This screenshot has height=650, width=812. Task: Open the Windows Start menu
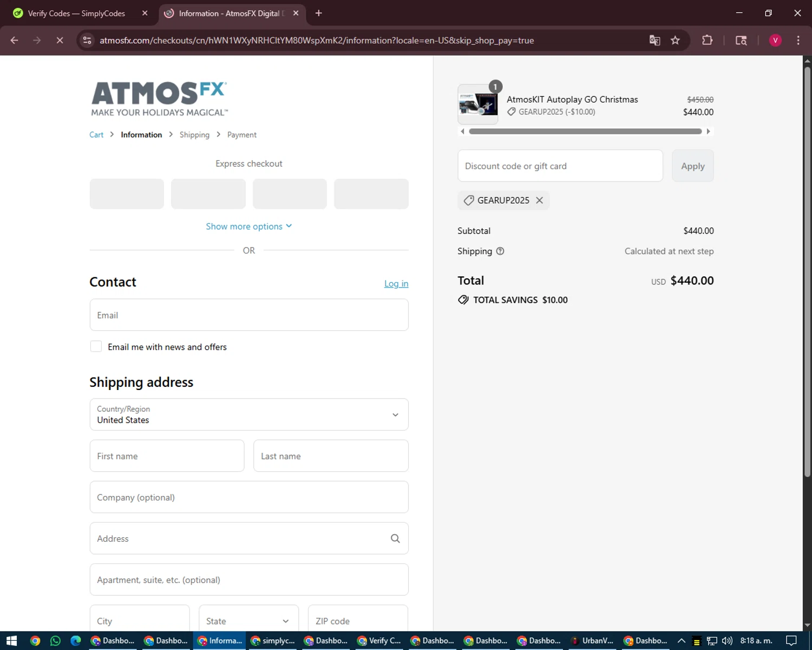11,641
